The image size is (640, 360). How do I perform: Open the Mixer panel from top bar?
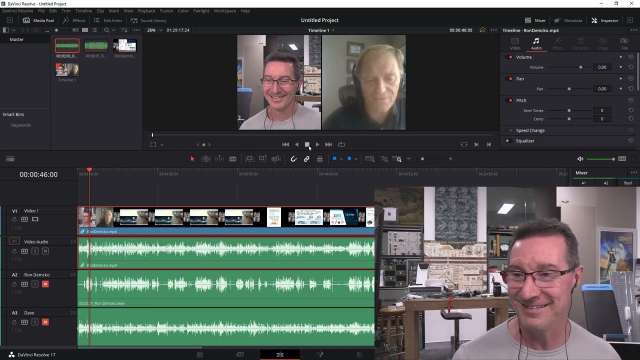[x=535, y=20]
